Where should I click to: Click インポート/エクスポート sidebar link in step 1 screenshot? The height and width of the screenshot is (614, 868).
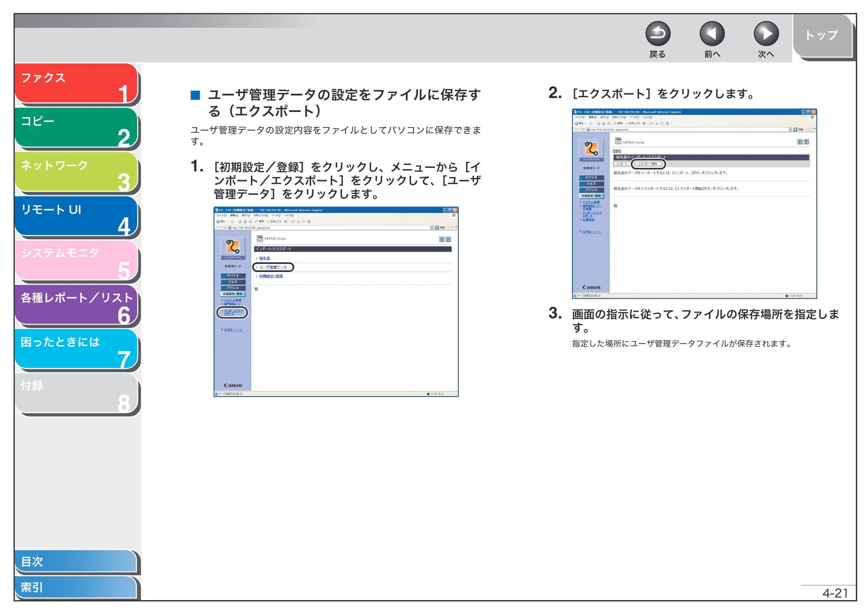click(x=233, y=312)
